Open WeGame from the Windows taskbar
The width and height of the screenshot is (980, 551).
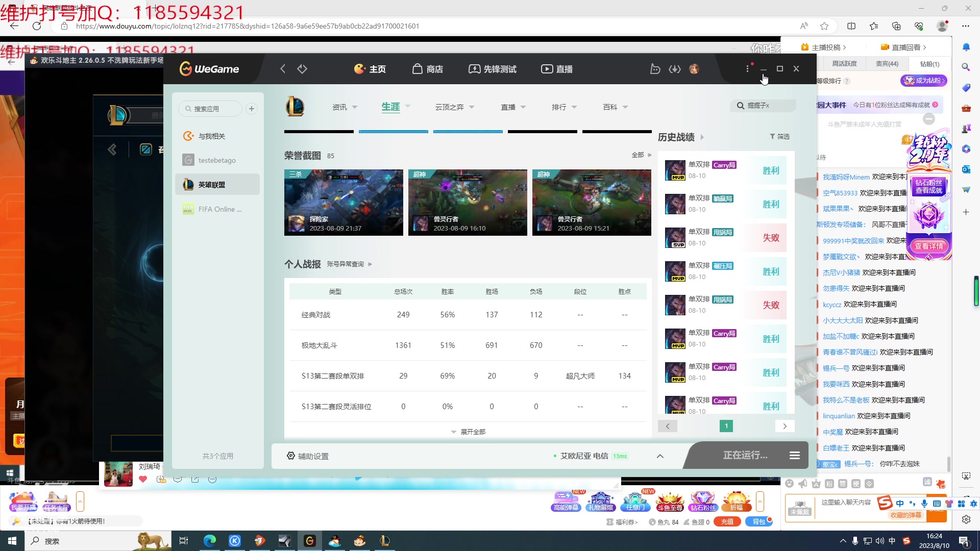coord(310,541)
